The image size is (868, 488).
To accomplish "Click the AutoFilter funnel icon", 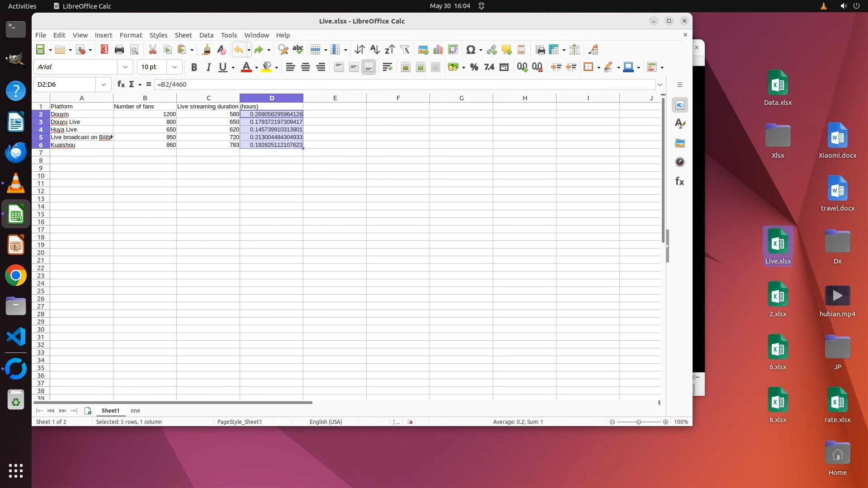I will 405,50.
